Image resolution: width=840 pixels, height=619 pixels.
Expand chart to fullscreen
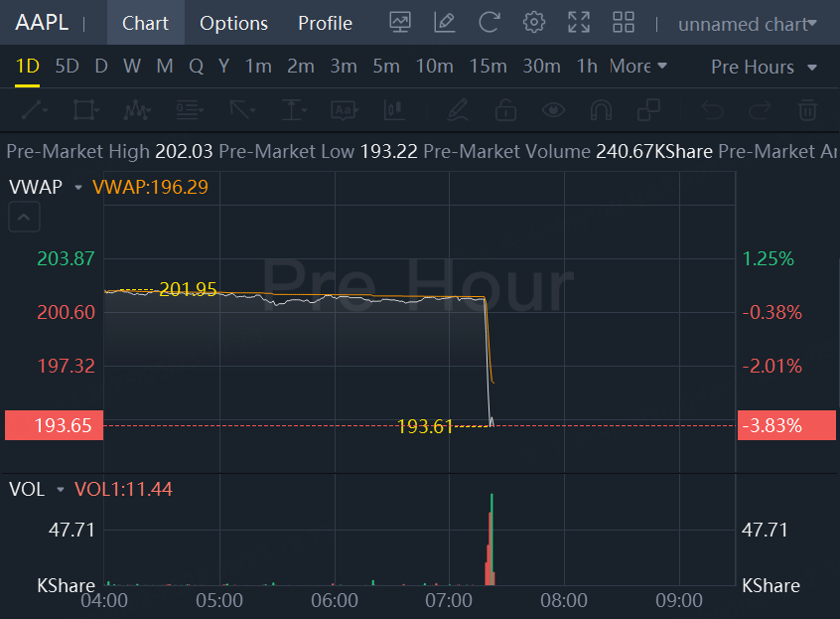pyautogui.click(x=579, y=23)
